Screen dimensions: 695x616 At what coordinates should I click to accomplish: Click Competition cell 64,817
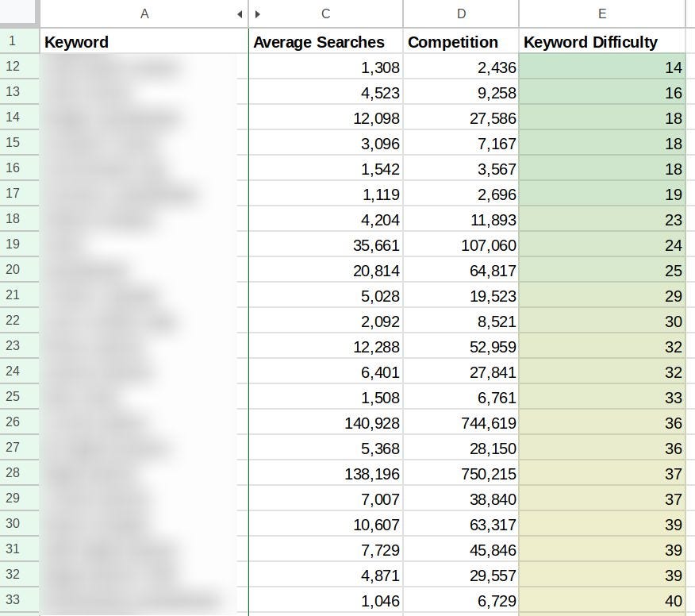point(461,270)
